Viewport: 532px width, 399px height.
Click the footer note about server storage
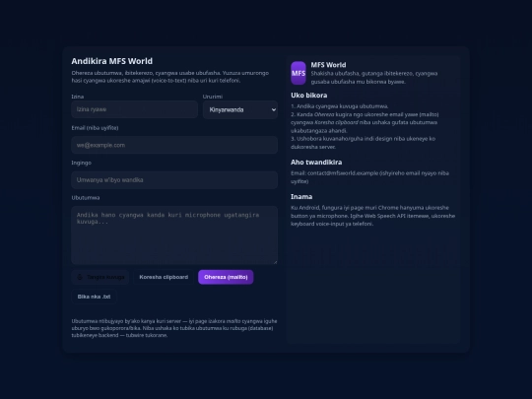[x=174, y=328]
